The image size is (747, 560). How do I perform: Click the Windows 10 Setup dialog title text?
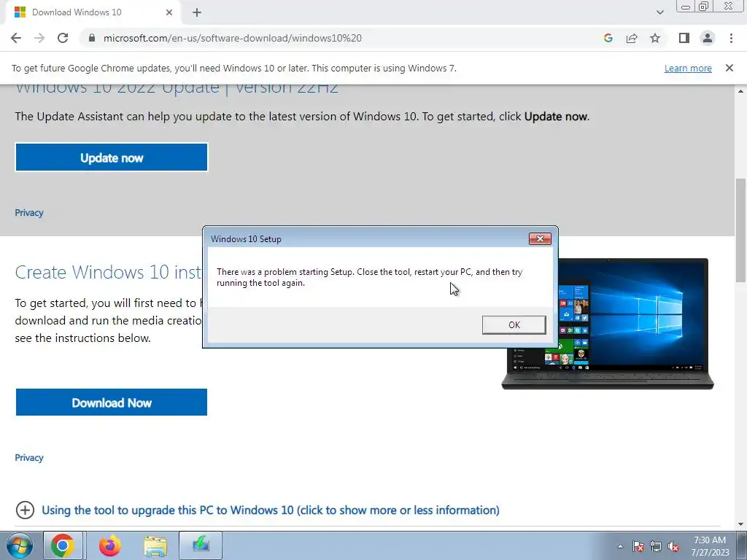point(247,239)
